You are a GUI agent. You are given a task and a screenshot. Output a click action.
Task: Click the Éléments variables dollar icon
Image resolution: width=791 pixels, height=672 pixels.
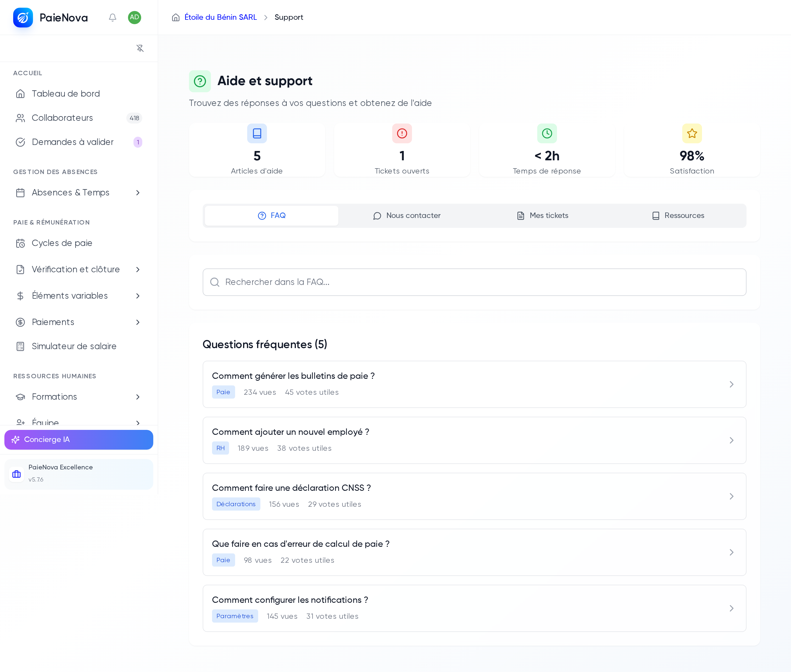[x=21, y=296]
